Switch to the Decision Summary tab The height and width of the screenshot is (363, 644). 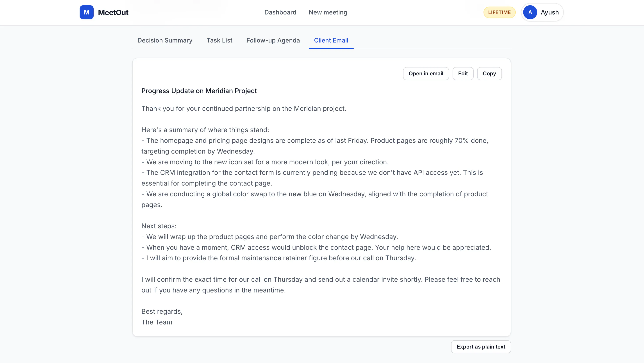(165, 41)
